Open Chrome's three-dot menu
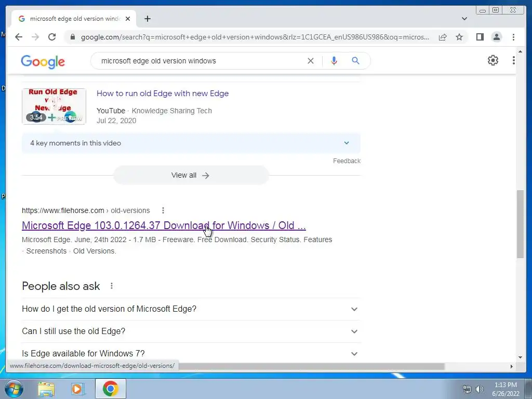 point(513,37)
